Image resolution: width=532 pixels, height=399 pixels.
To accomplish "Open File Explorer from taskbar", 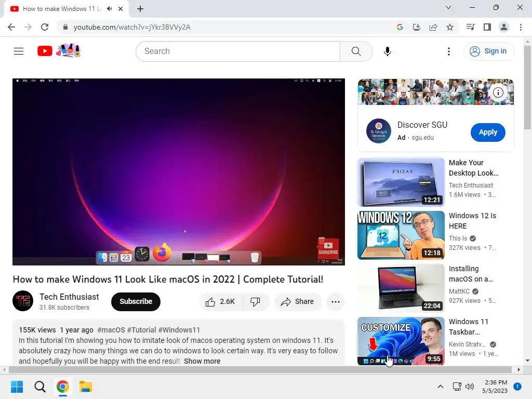I will pos(86,387).
